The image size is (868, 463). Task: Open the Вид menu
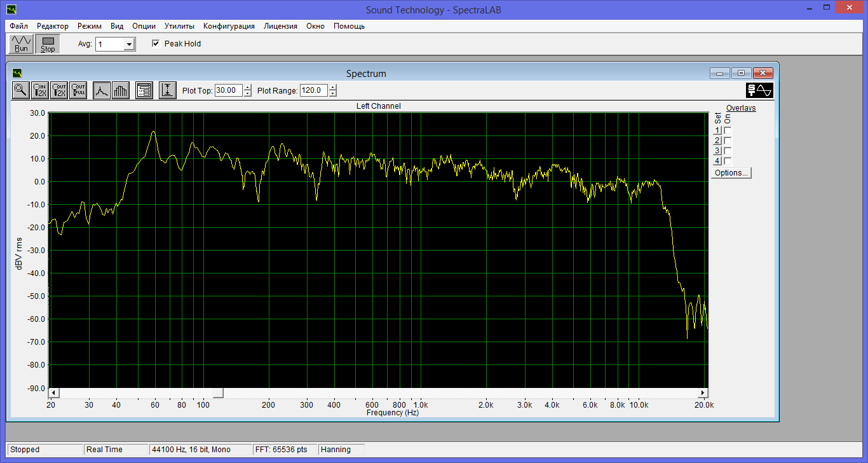coord(117,26)
